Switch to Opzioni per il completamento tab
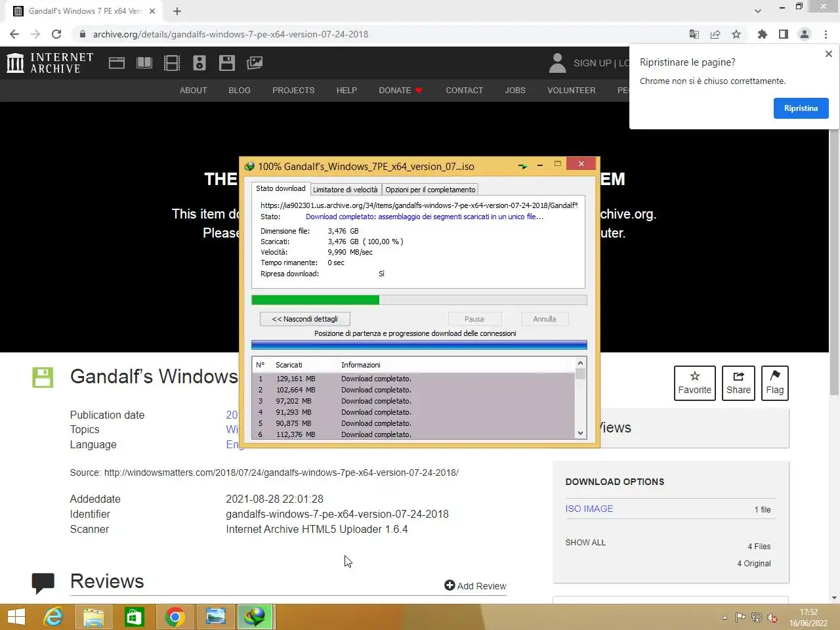This screenshot has height=630, width=840. click(430, 190)
